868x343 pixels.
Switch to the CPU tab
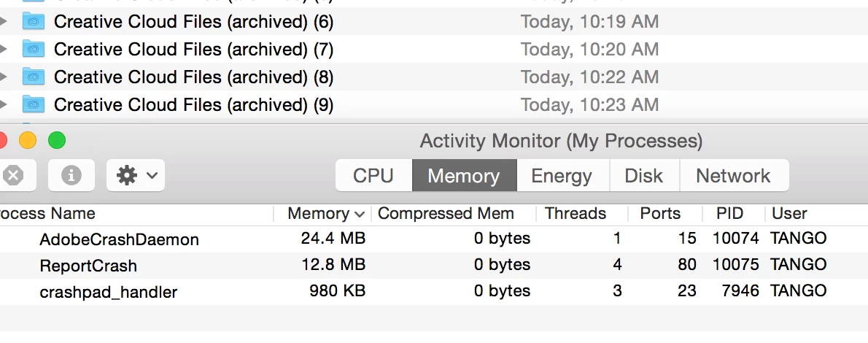tap(373, 175)
